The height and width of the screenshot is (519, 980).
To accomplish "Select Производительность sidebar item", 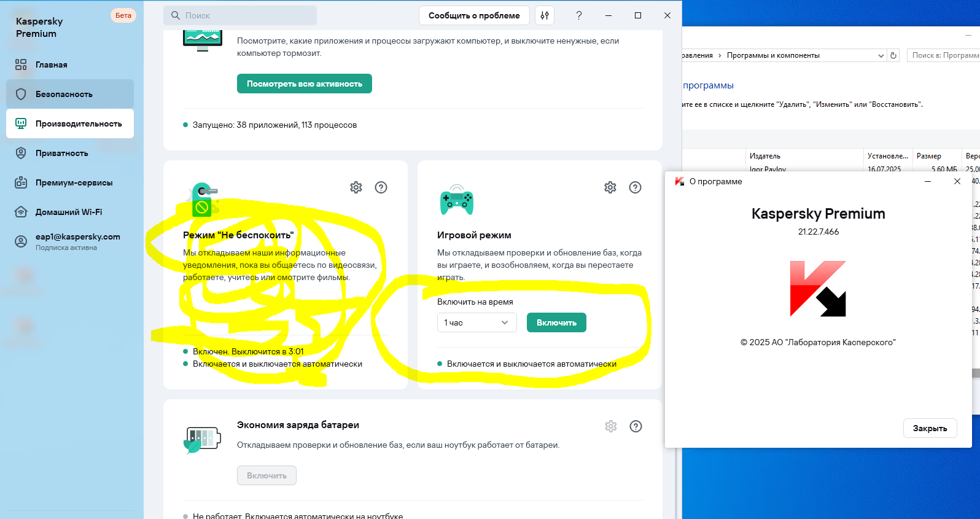I will (70, 123).
